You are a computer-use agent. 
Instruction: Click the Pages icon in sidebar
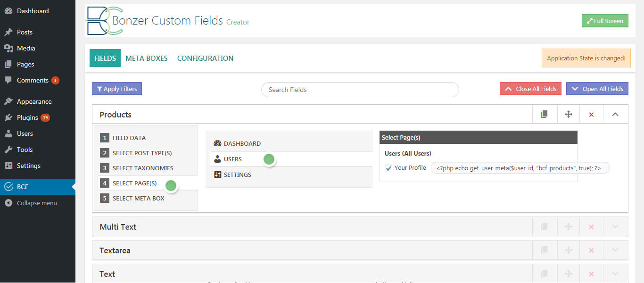pyautogui.click(x=8, y=64)
